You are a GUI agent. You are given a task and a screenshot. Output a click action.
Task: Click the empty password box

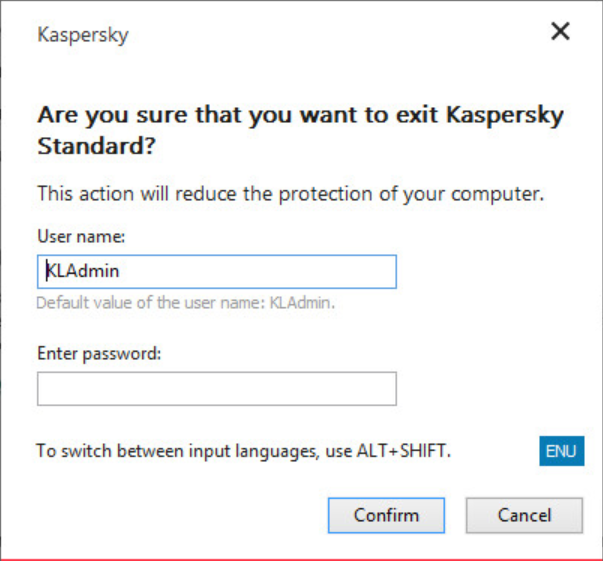pyautogui.click(x=216, y=389)
